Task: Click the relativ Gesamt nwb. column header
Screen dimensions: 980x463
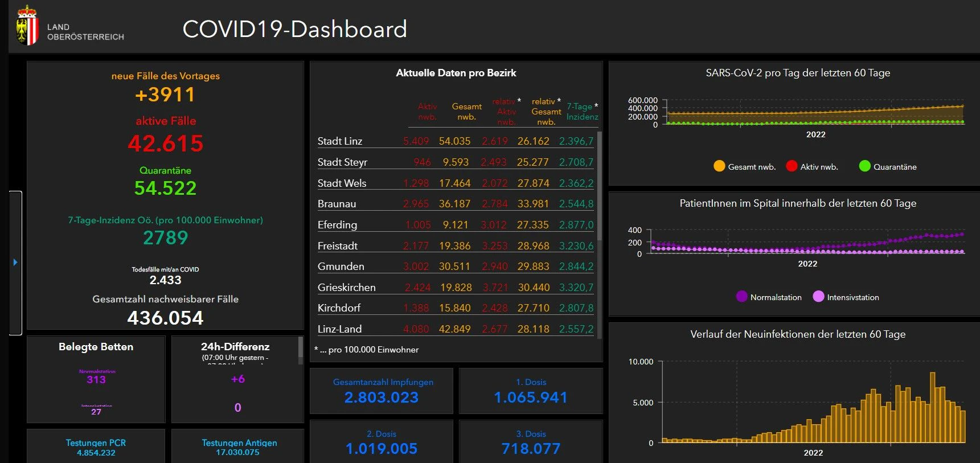Action: click(546, 112)
